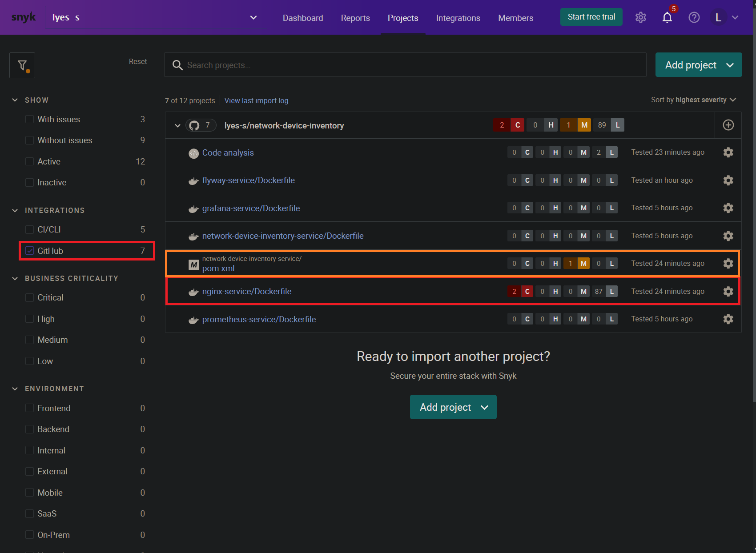Click Start free trial button
Screen dimensions: 756x553
(591, 17)
